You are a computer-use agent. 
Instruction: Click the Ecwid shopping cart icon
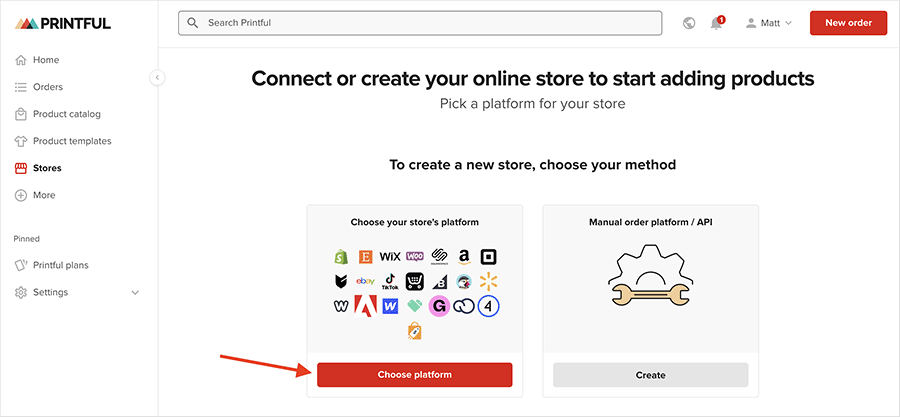[414, 281]
